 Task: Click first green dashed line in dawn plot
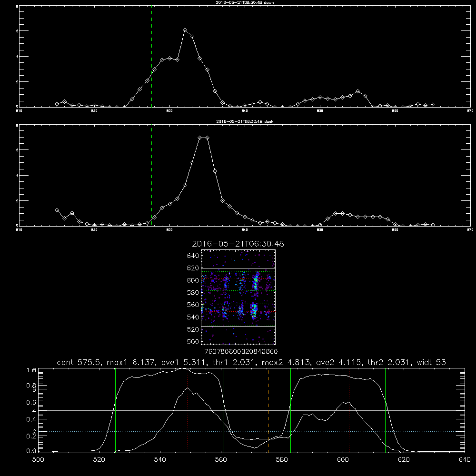151,57
